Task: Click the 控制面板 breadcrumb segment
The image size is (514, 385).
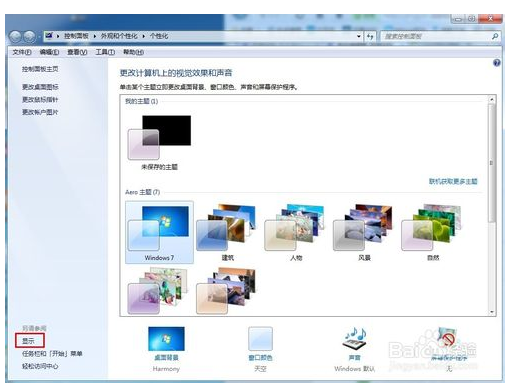Action: pos(76,36)
